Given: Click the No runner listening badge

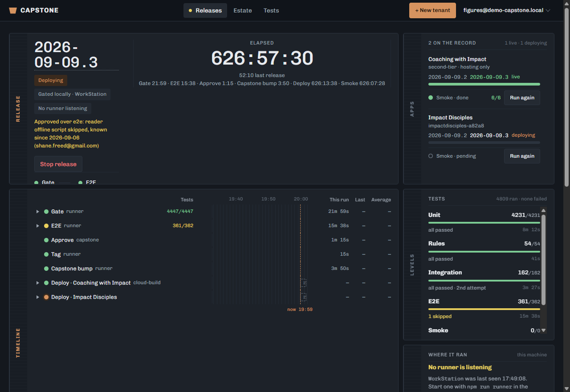Looking at the screenshot, I should (x=63, y=108).
